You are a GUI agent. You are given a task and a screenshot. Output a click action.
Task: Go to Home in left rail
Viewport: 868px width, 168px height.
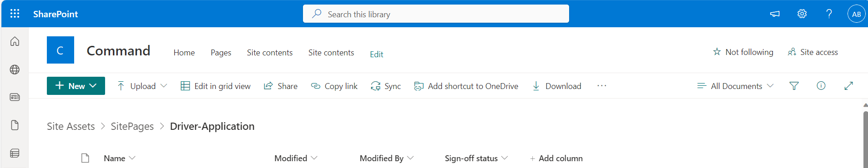coord(15,41)
